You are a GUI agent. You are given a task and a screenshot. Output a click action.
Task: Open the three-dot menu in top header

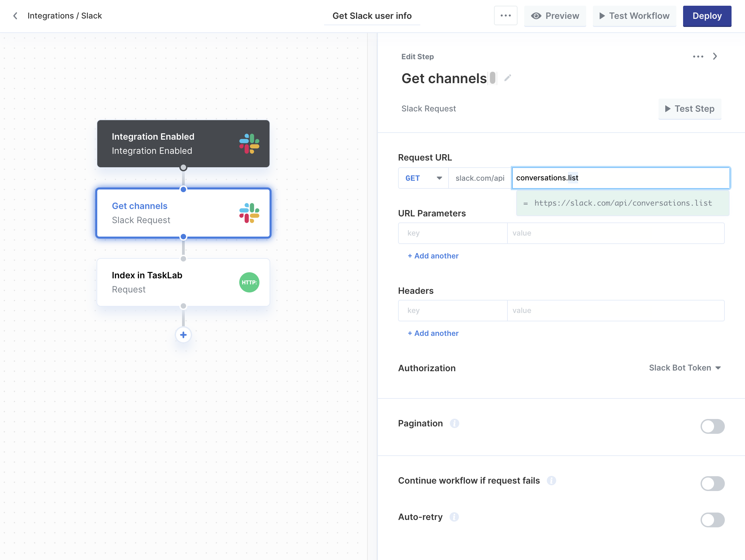tap(505, 16)
